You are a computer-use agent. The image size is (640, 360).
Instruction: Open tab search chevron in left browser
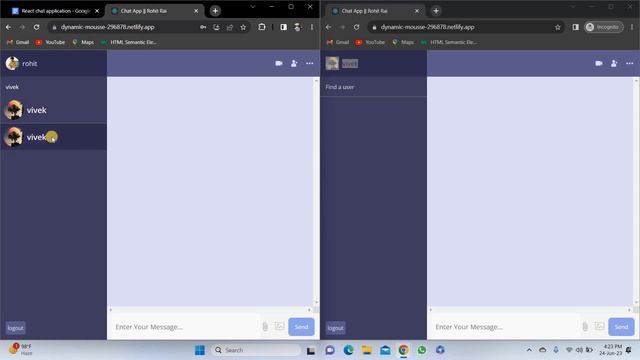[x=253, y=7]
